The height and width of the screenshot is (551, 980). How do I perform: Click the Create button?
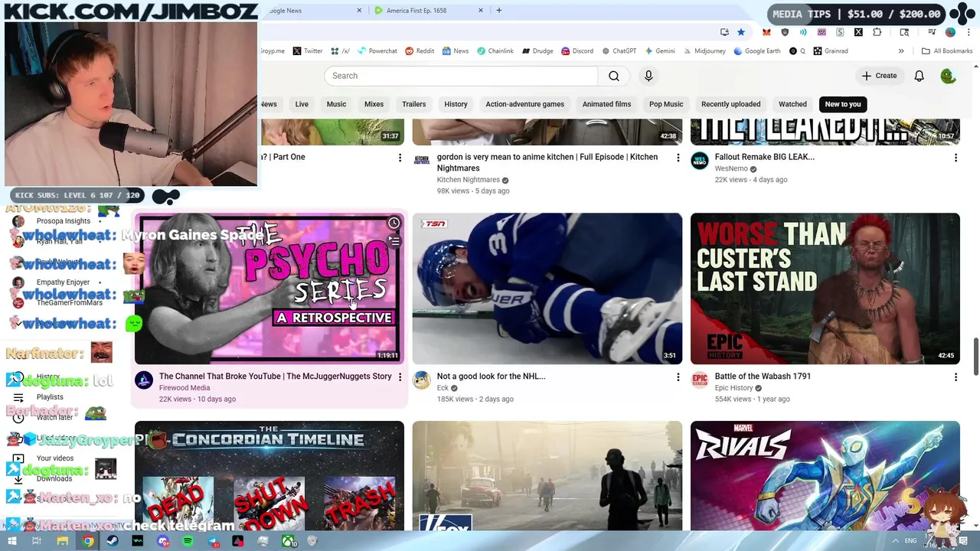(879, 76)
